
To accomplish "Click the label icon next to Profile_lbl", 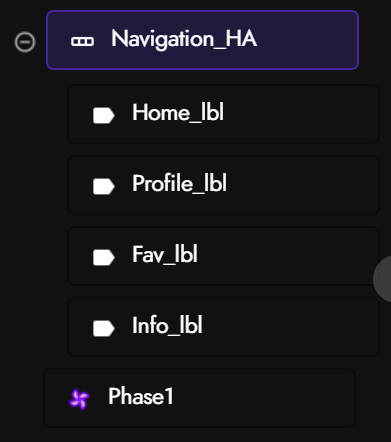I will pos(104,186).
